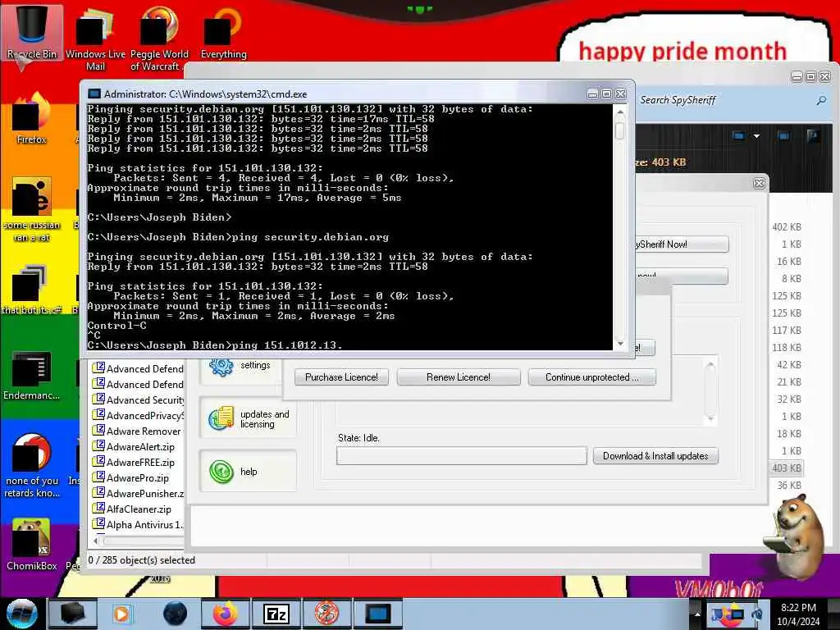Change view using the Explorer view icon
The image size is (840, 630).
tap(739, 136)
